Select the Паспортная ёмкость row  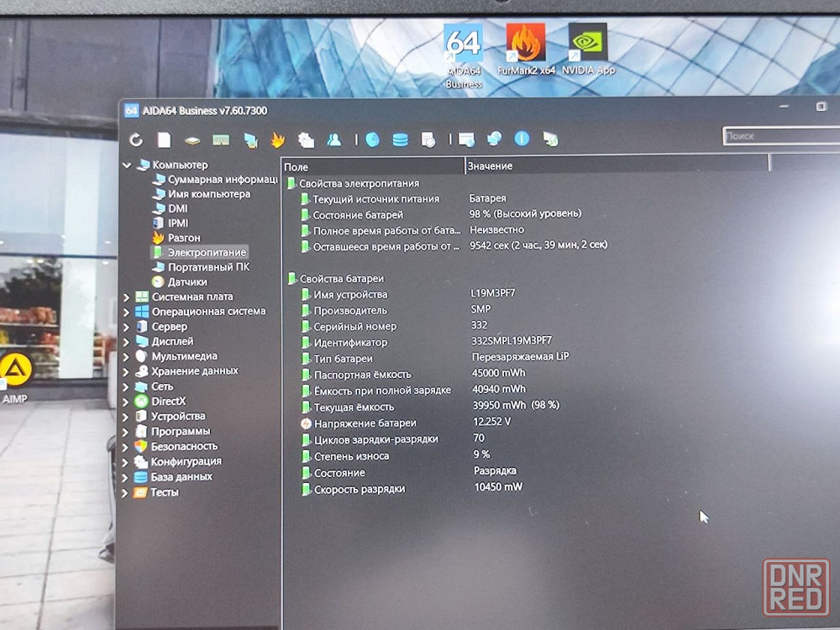[414, 374]
